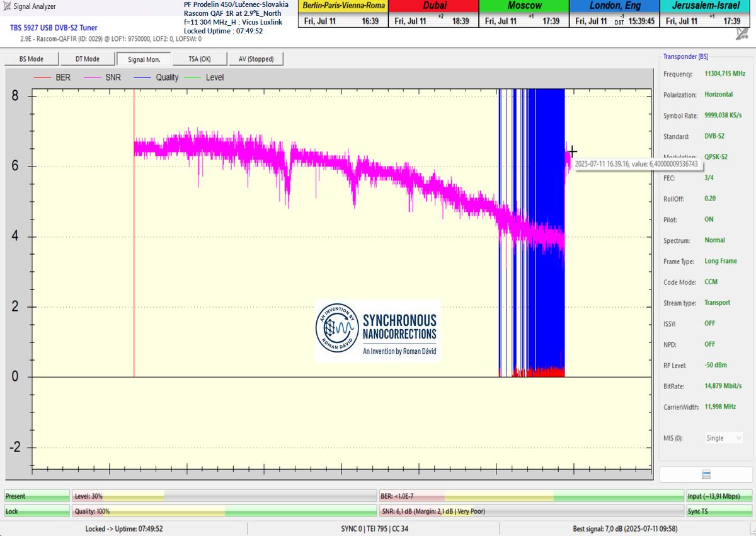Open the TSA (OK) view
Viewport: 756px width, 536px height.
coord(200,59)
